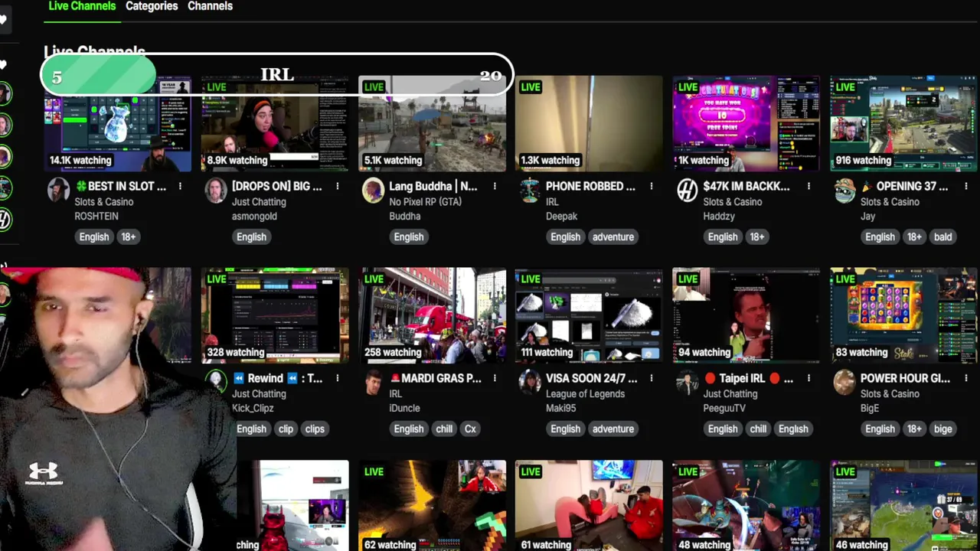Switch to the Live Channels tab
980x551 pixels.
click(82, 6)
